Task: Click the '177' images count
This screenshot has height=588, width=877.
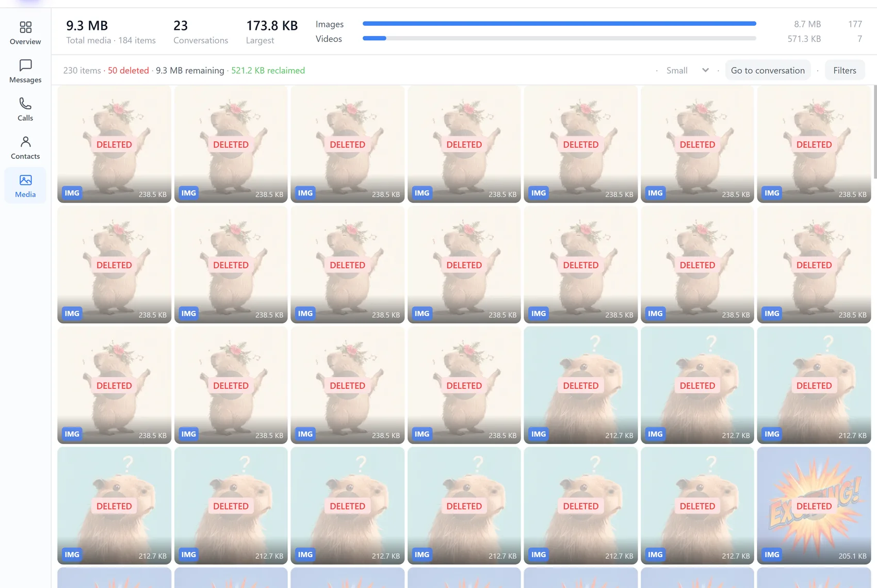Action: pos(855,24)
